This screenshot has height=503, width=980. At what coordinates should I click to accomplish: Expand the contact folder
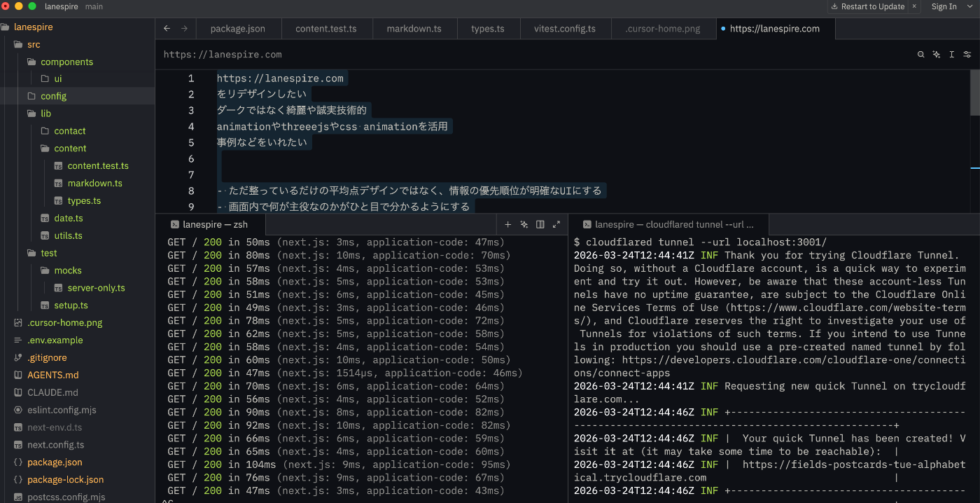click(x=45, y=131)
